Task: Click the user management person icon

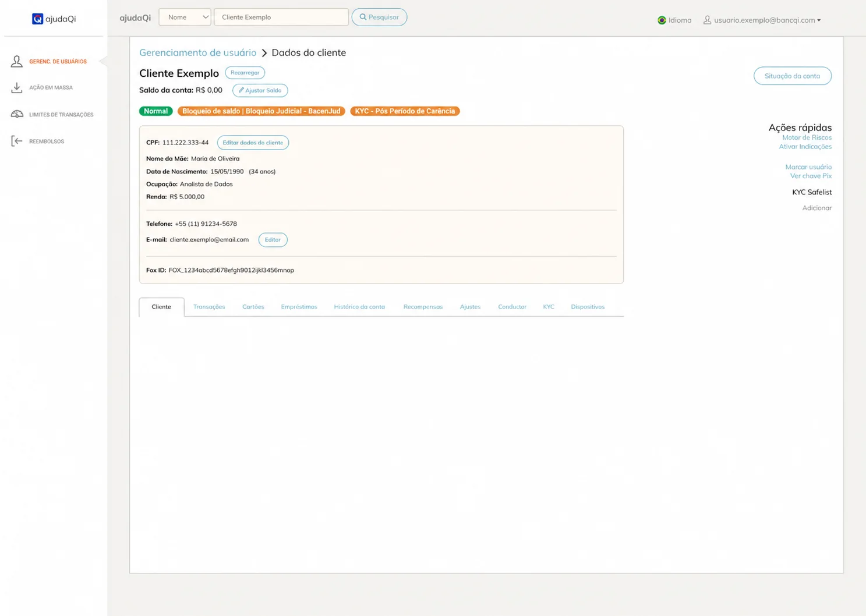Action: pos(17,61)
